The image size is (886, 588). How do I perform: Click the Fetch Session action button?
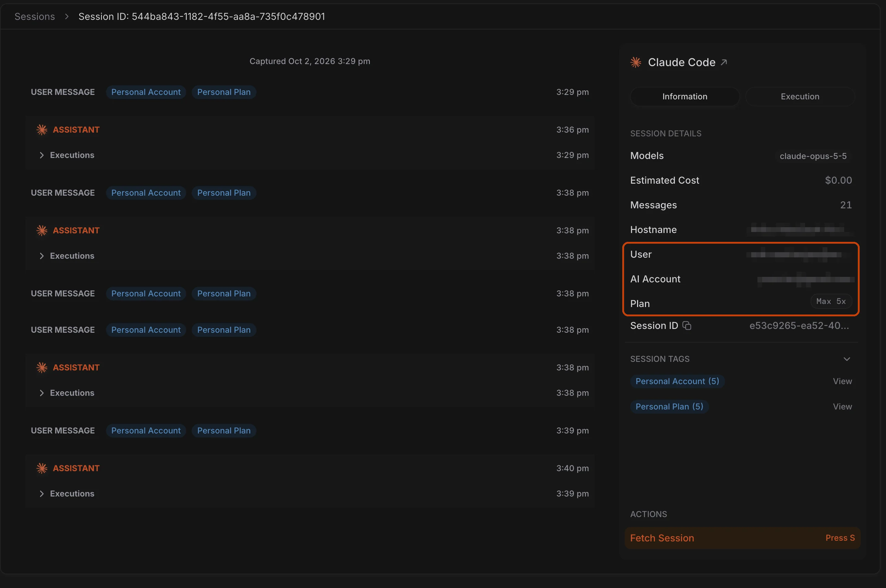[x=742, y=538]
